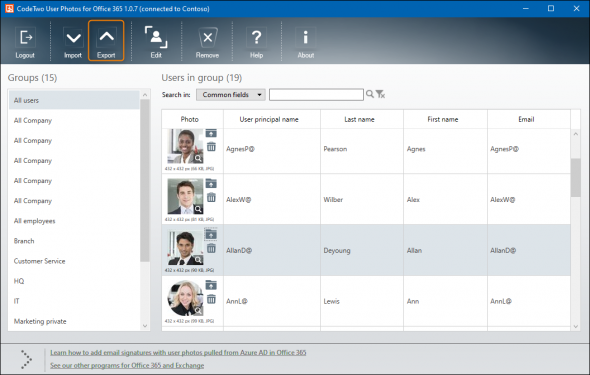Click the first name cell Ann
Image resolution: width=590 pixels, height=375 pixels.
[445, 301]
